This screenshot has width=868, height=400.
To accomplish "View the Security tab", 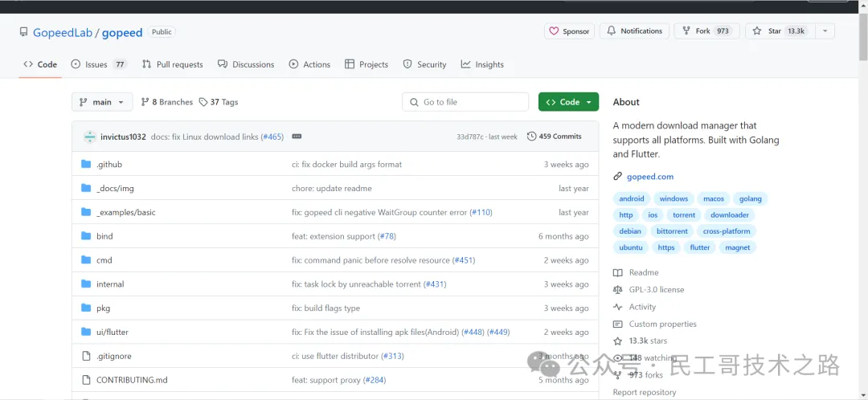I will point(424,64).
